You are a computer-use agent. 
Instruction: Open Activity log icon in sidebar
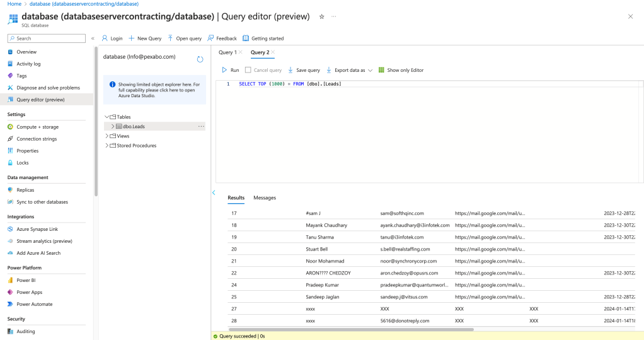coord(10,64)
